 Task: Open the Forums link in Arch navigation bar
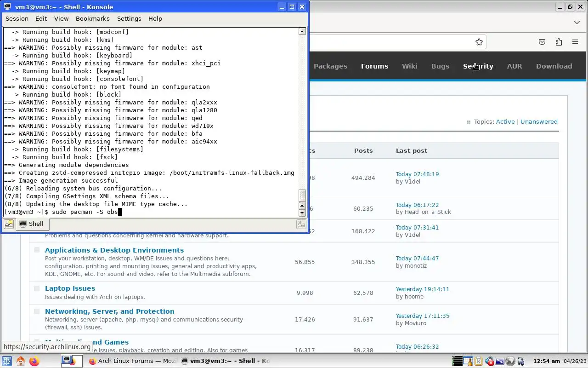(374, 66)
